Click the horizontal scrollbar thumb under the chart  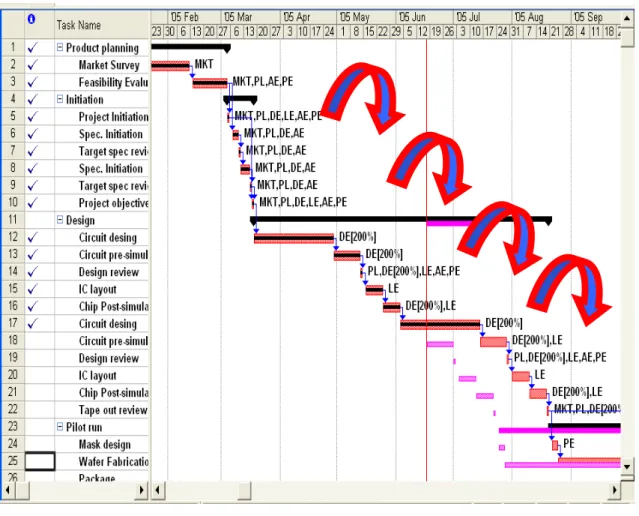click(245, 490)
